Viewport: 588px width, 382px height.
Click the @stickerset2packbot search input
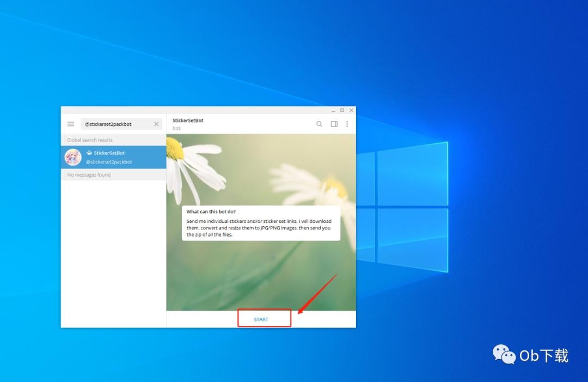[x=115, y=124]
